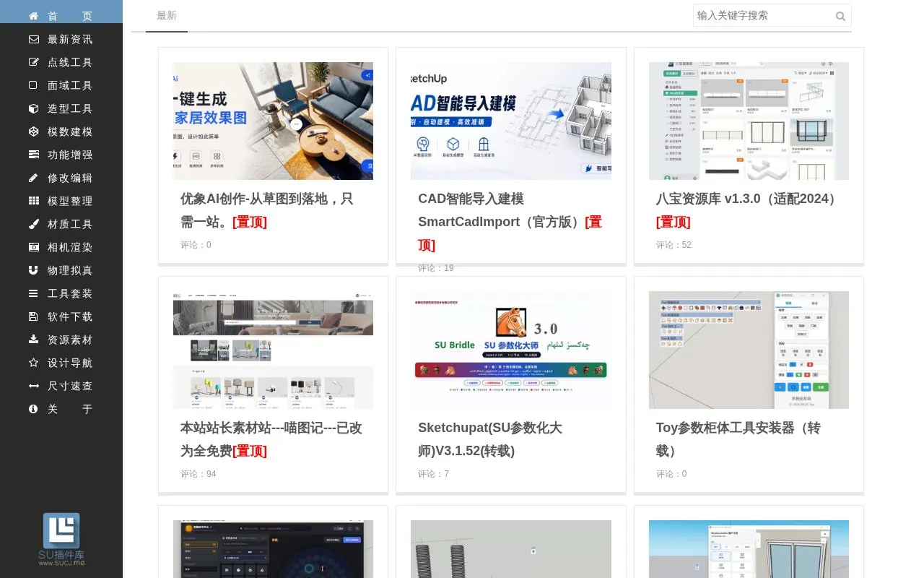
Task: Click the arrows icon for 尺寸速查
Action: (x=33, y=386)
